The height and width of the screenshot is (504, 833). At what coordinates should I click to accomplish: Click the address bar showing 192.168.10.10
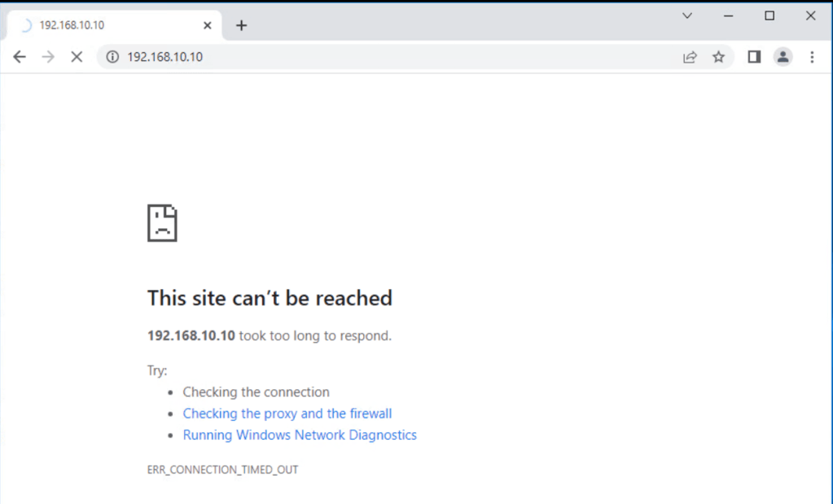(x=391, y=57)
